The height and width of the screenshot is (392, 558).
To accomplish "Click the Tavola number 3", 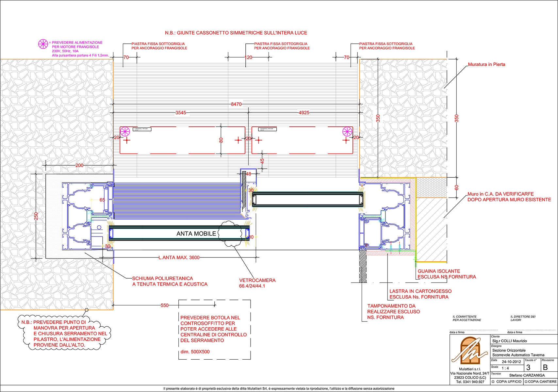I will (528, 367).
